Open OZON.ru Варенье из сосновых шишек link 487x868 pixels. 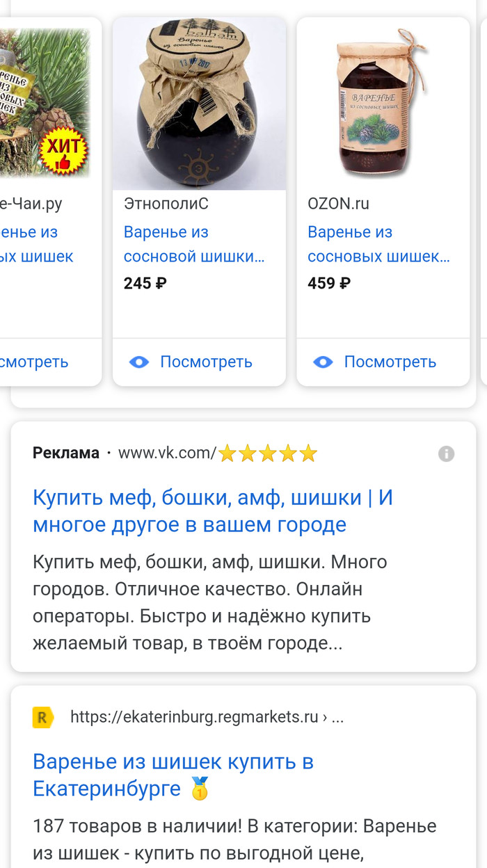click(x=378, y=244)
